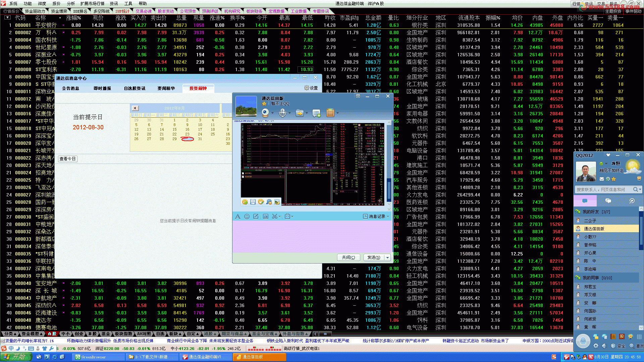Go to previous month in calendar

tap(135, 108)
